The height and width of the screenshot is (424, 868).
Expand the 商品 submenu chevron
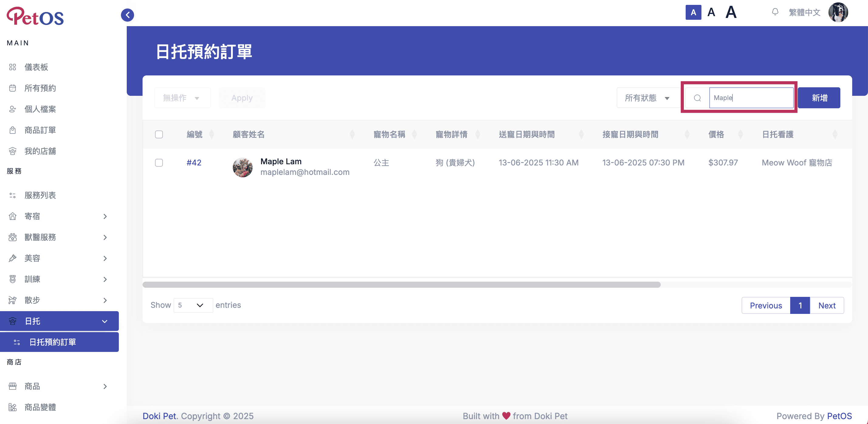pos(105,386)
